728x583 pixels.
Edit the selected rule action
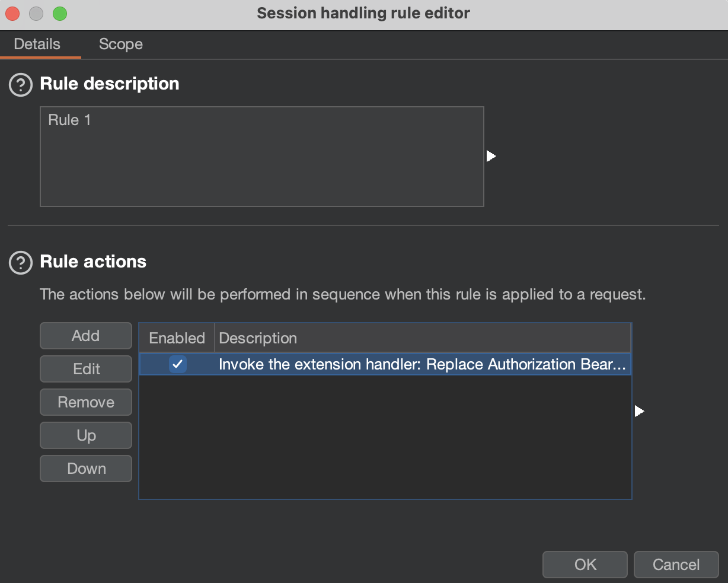coord(85,368)
